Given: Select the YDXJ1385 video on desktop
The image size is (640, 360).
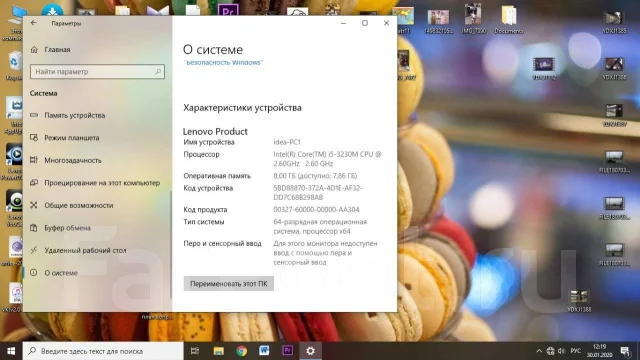Looking at the screenshot, I should [614, 22].
